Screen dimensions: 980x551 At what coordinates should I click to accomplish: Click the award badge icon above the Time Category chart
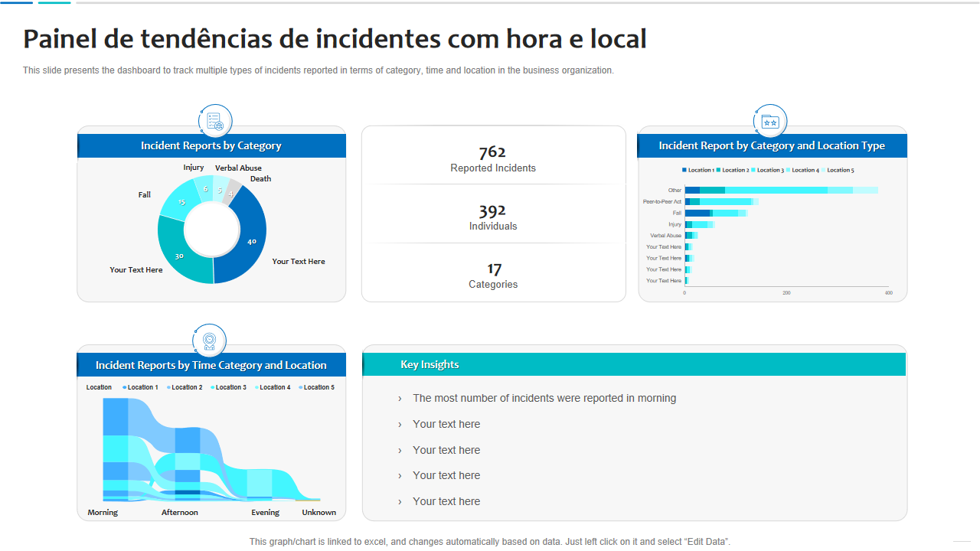[209, 341]
